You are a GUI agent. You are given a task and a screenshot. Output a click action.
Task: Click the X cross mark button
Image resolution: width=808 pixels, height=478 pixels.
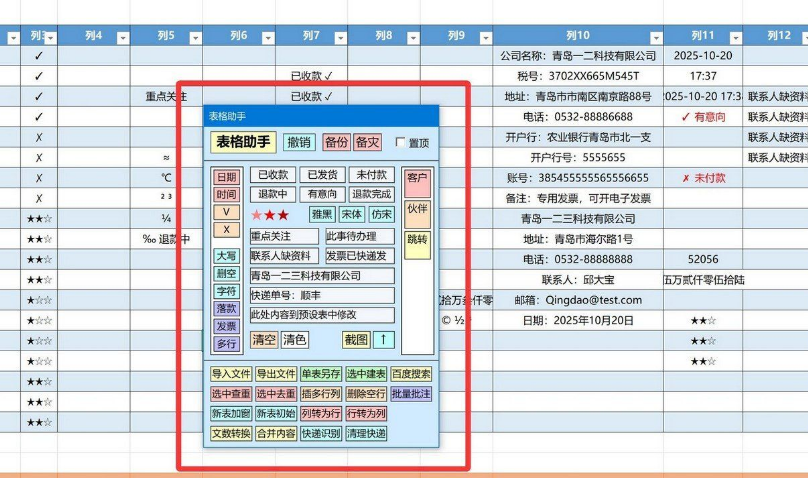(227, 230)
